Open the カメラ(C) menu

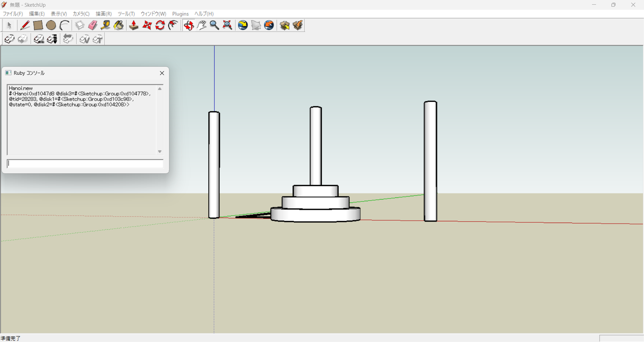point(81,14)
